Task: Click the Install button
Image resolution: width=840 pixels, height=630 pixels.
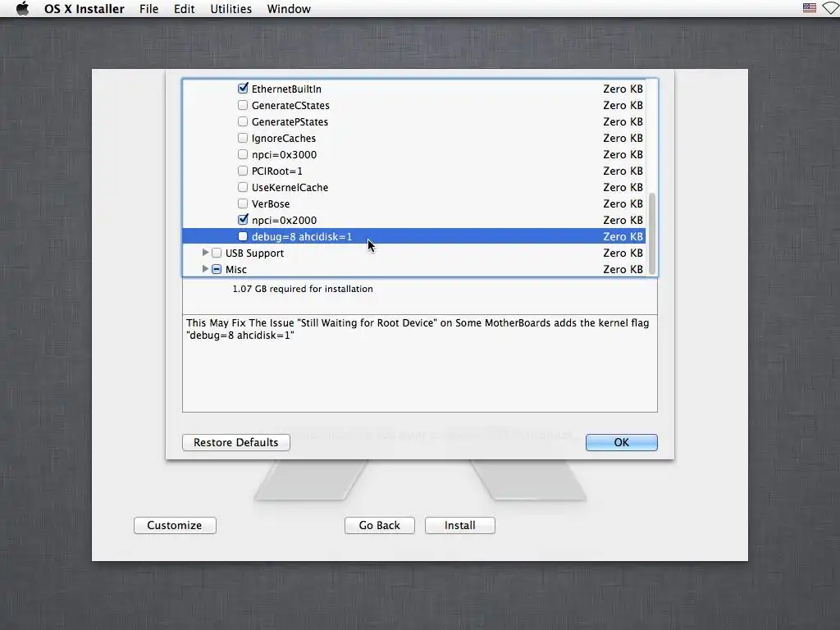Action: 459,526
